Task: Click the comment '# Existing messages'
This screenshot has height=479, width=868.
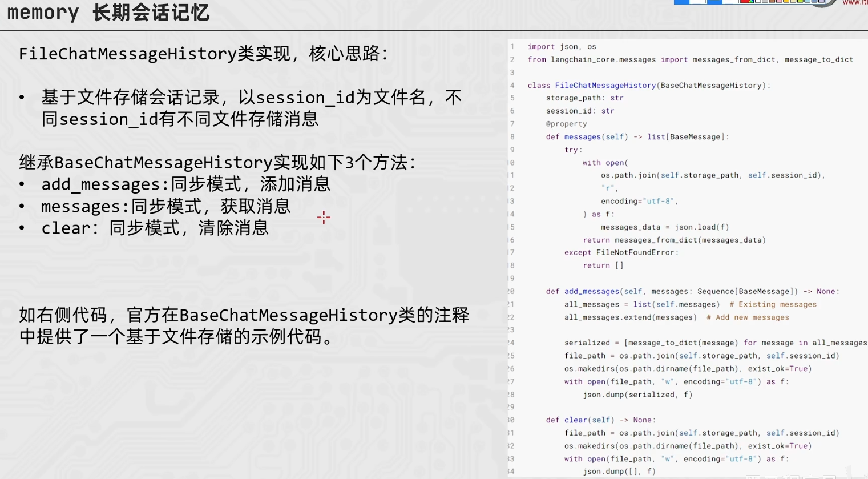Action: click(x=773, y=304)
